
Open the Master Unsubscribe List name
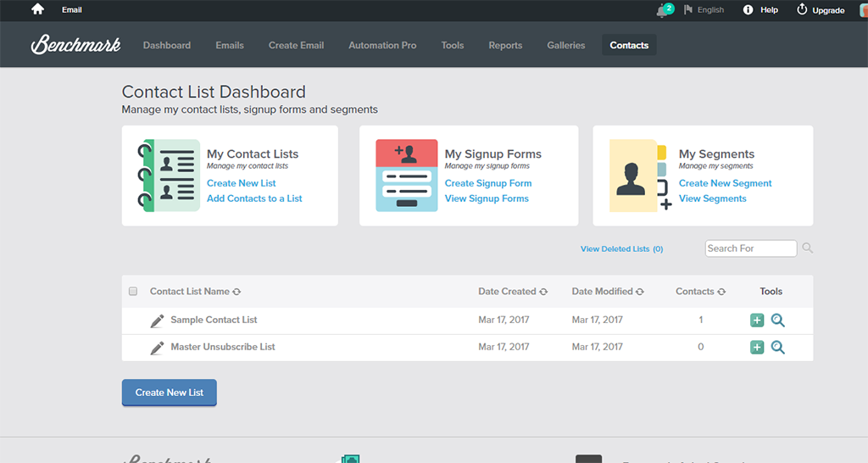[223, 348]
